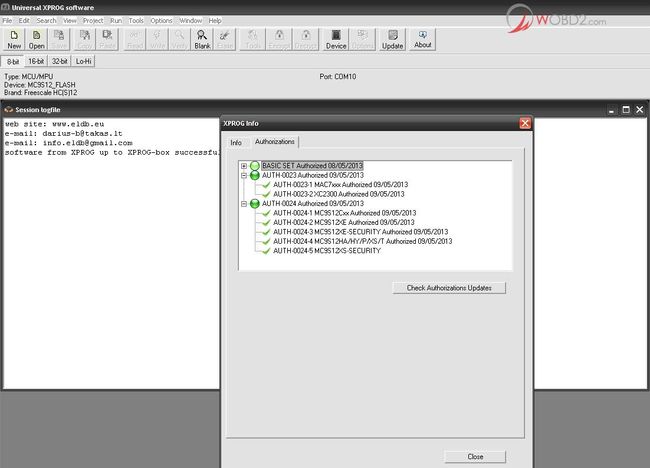The width and height of the screenshot is (650, 468).
Task: Select AUTH-0024-3 MC9S12XE-SECURITY row
Action: coord(360,232)
